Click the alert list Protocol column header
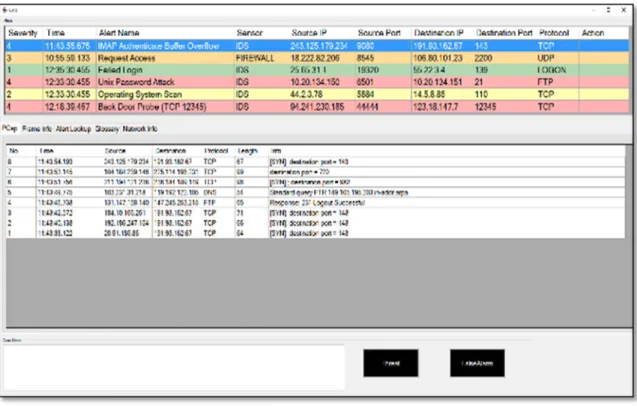Screen dimensions: 637x406 [557, 33]
